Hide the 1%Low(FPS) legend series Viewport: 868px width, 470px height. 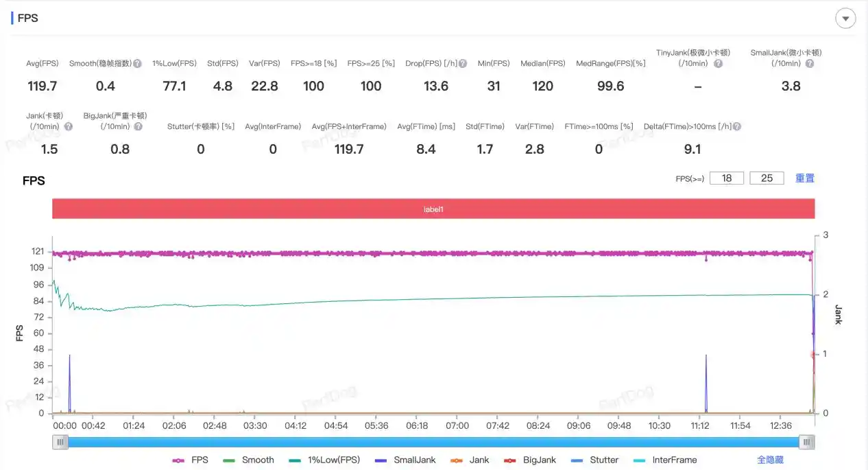324,460
